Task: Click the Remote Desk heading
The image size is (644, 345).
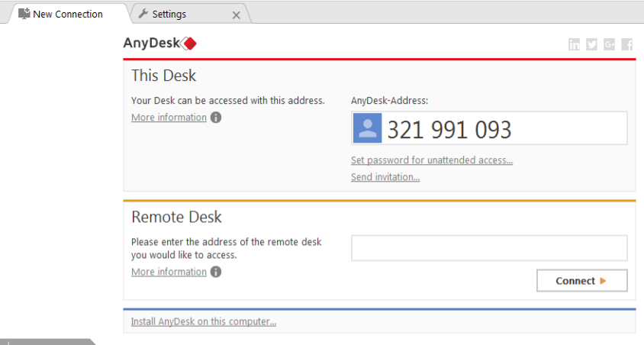Action: point(176,217)
